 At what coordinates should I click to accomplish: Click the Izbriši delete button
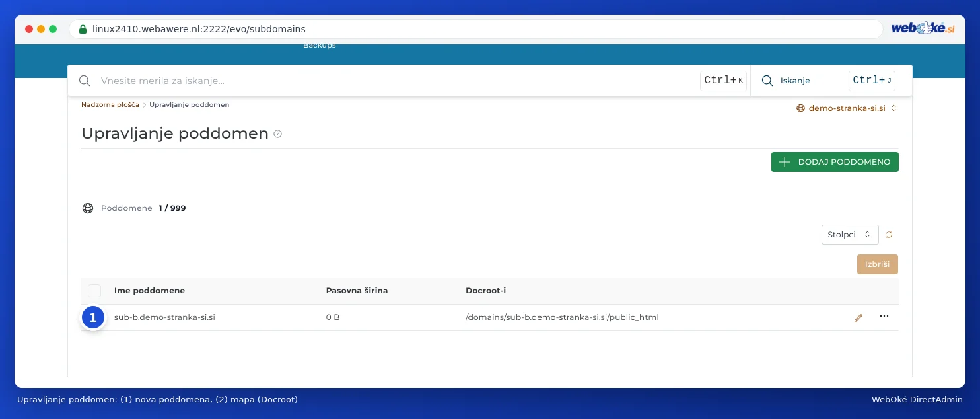tap(878, 264)
